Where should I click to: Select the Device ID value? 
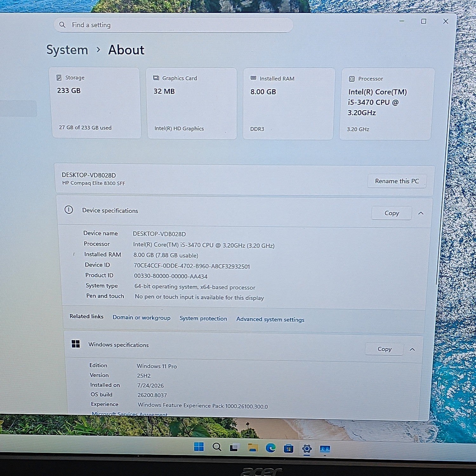click(x=192, y=266)
